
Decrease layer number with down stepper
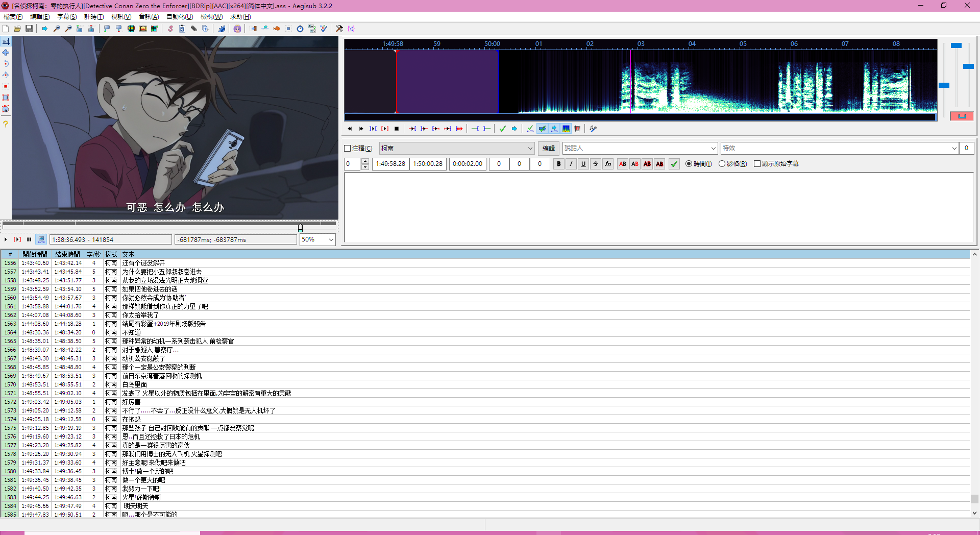(365, 167)
